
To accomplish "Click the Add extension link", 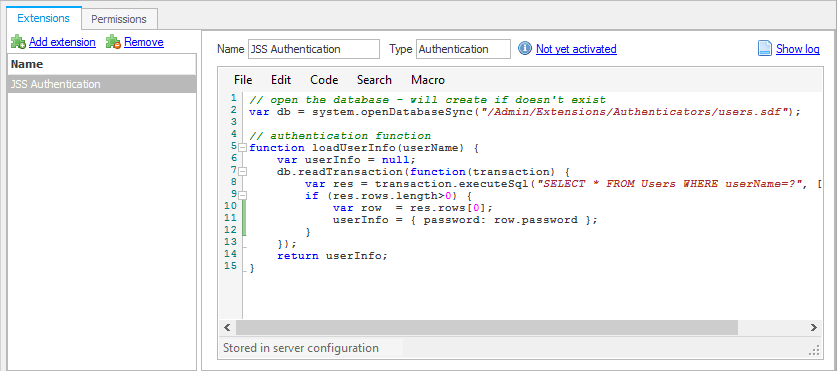I will point(62,42).
